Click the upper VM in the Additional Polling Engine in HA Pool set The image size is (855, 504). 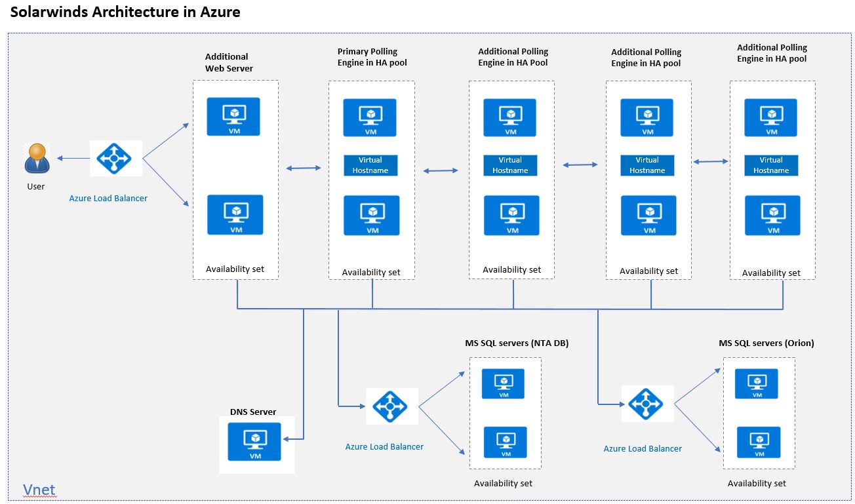(510, 118)
